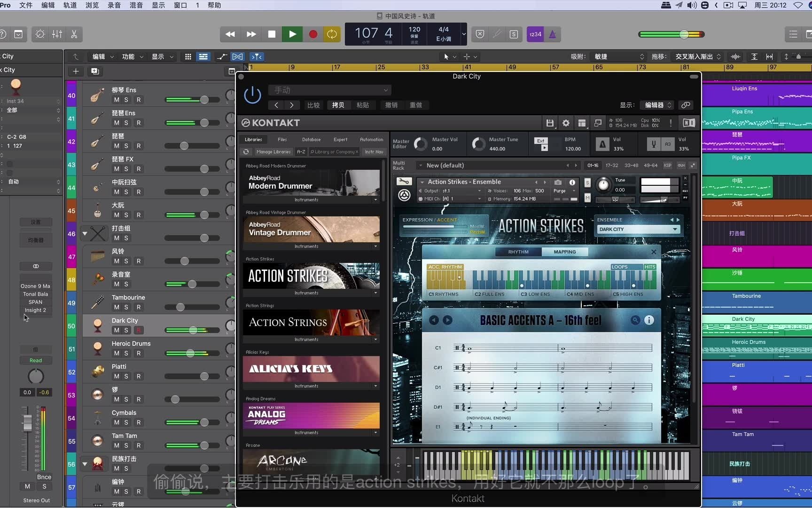The width and height of the screenshot is (812, 508).
Task: Toggle the metronome purple icon
Action: [x=553, y=34]
